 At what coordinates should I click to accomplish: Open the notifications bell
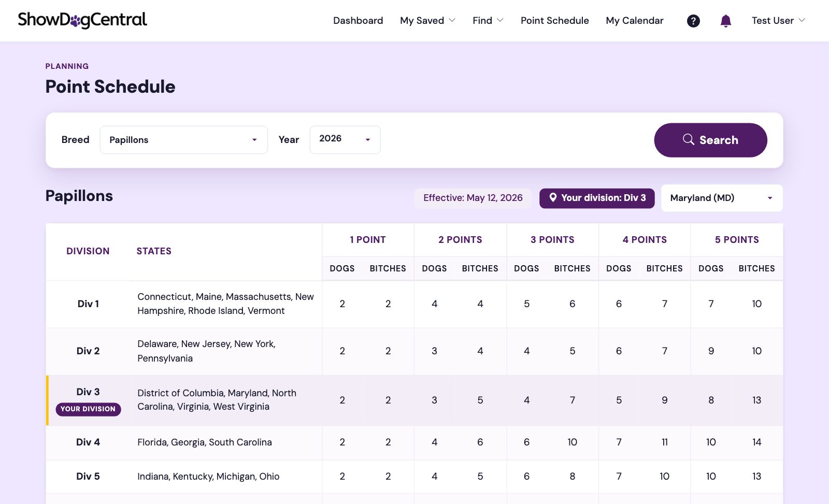pos(726,21)
